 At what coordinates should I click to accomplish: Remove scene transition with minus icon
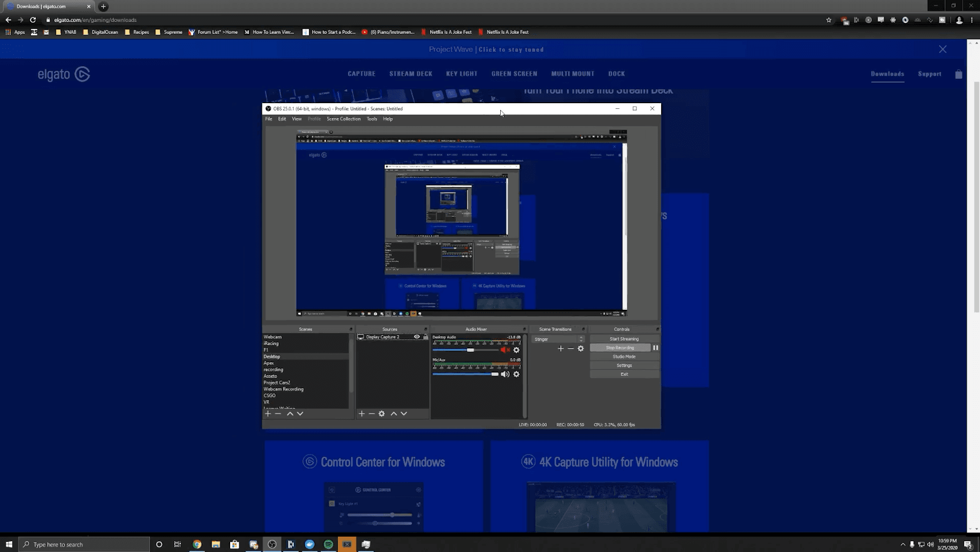point(570,348)
